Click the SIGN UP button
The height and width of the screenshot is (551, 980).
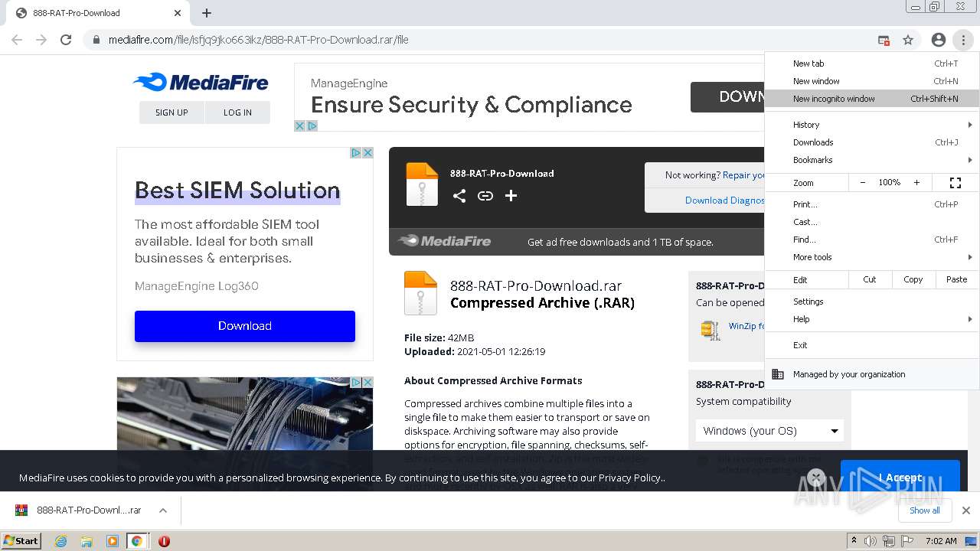171,112
